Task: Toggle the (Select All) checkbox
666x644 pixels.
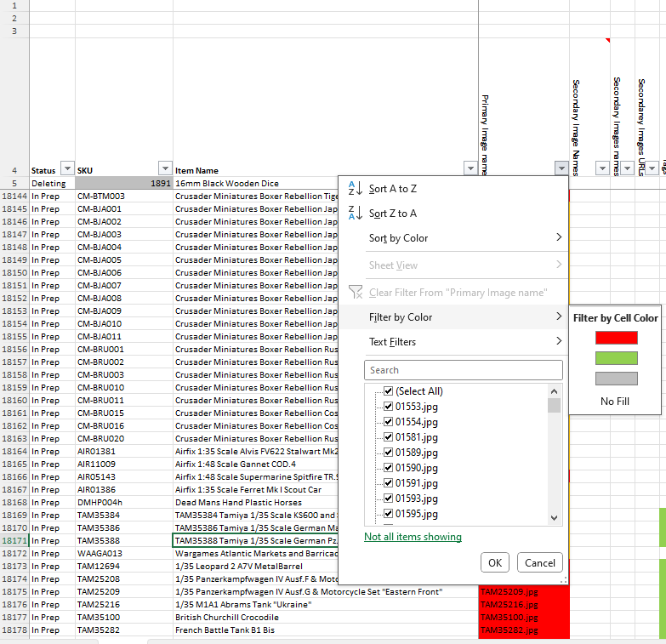Action: (388, 390)
